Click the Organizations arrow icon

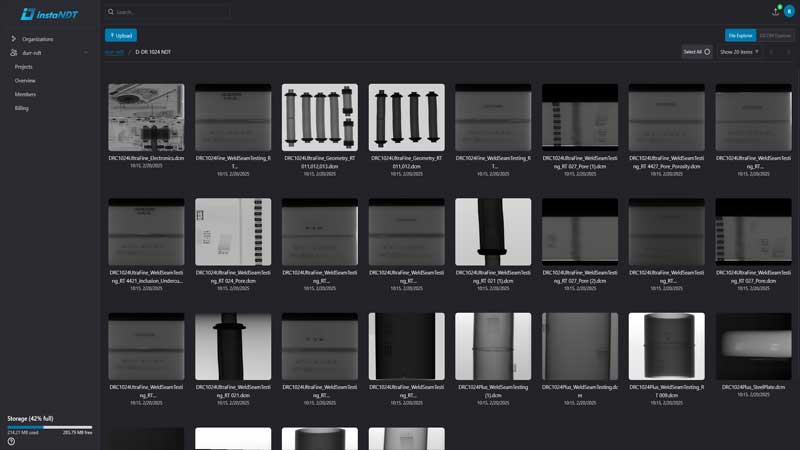click(x=14, y=39)
